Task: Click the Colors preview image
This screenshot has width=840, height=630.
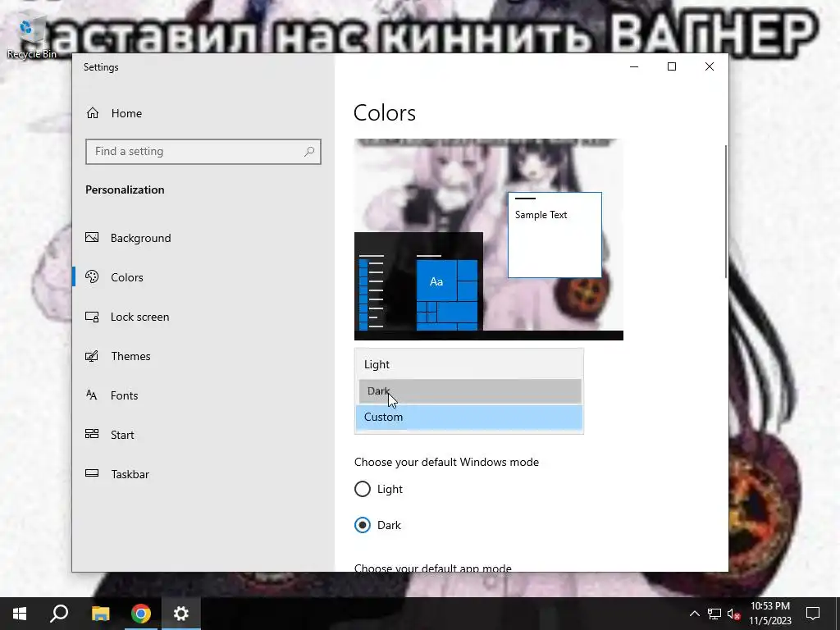Action: coord(489,240)
